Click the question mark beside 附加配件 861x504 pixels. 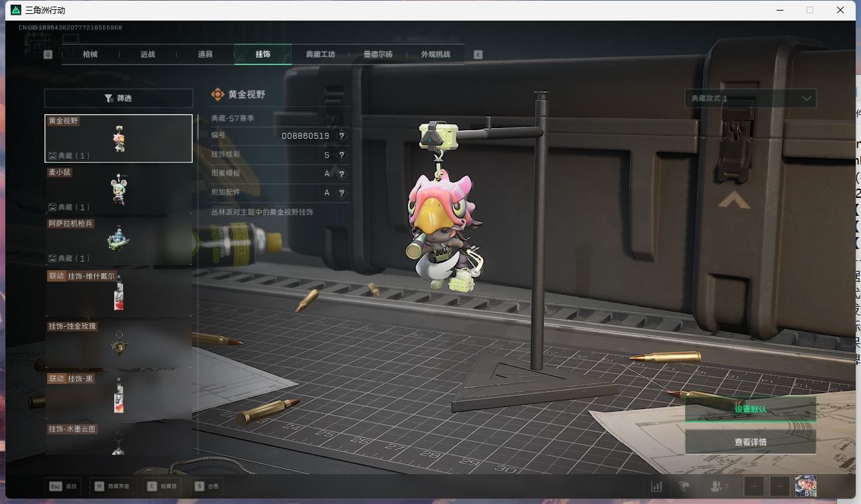[341, 193]
